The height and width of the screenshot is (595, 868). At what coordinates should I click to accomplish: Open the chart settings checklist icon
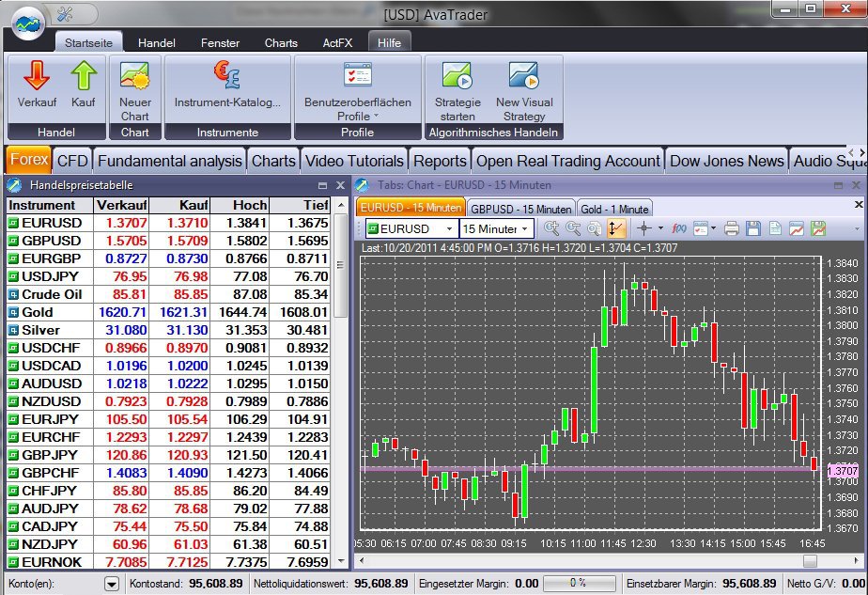click(700, 228)
